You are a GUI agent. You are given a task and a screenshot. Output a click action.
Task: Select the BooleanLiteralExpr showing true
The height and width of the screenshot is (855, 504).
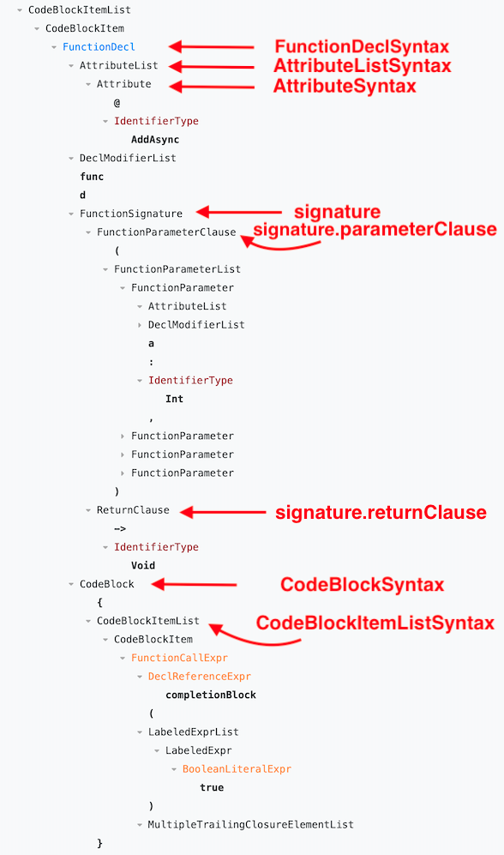[x=237, y=768]
